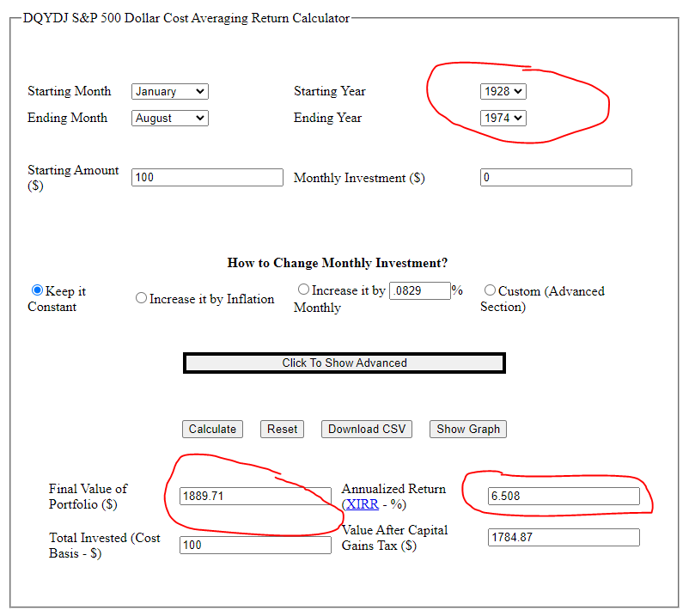
Task: Click the Calculate button
Action: (x=212, y=429)
